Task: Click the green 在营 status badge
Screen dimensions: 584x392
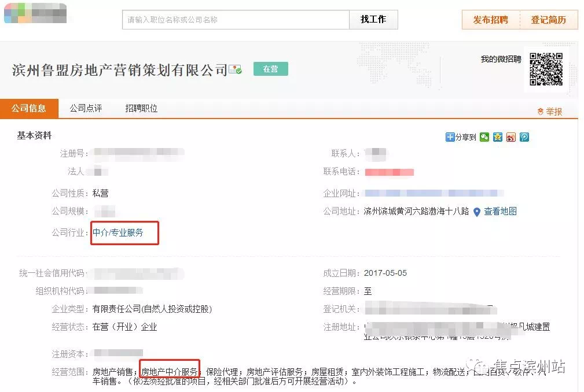Action: click(271, 69)
